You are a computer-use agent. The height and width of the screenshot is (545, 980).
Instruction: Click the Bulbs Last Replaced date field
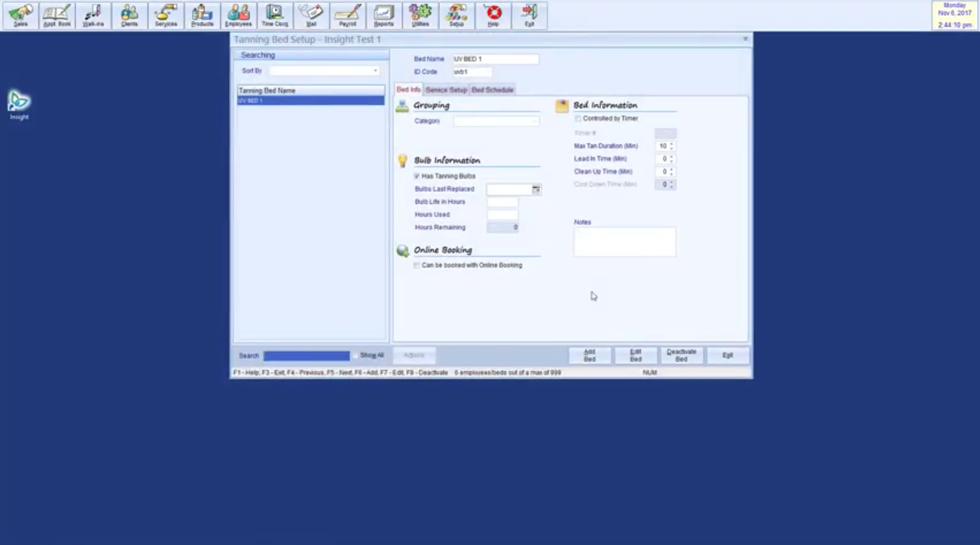click(x=510, y=190)
